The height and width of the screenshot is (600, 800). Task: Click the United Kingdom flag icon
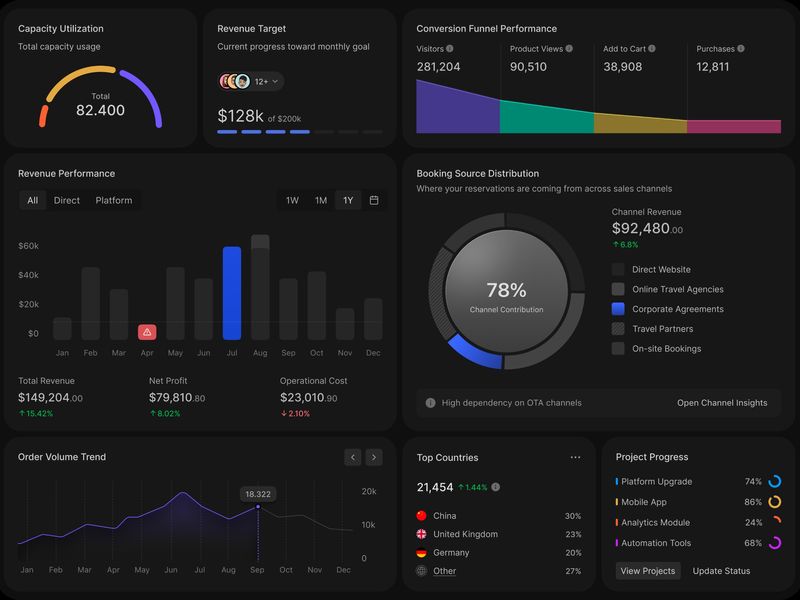pos(422,534)
